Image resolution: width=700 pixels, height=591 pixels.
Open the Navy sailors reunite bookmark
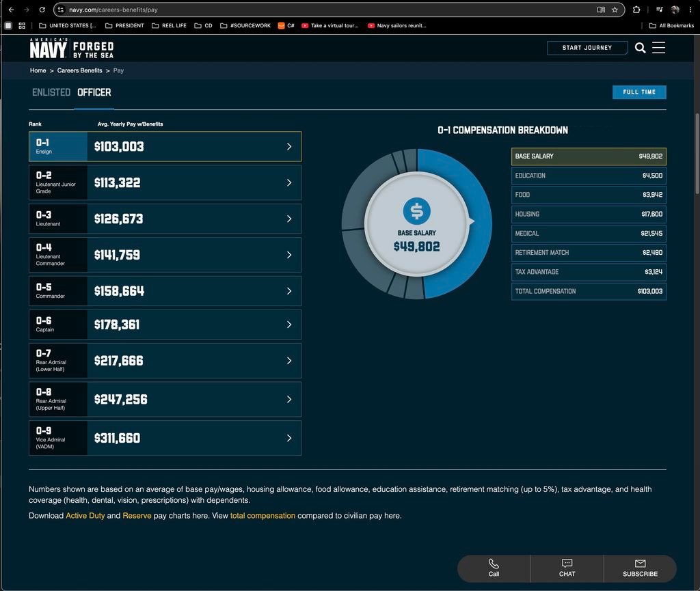397,25
